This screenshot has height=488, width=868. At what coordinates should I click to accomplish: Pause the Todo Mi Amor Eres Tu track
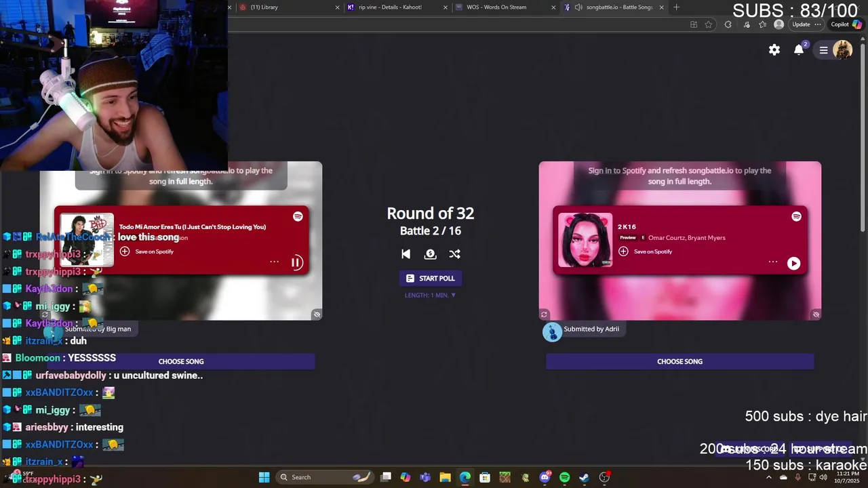tap(296, 263)
